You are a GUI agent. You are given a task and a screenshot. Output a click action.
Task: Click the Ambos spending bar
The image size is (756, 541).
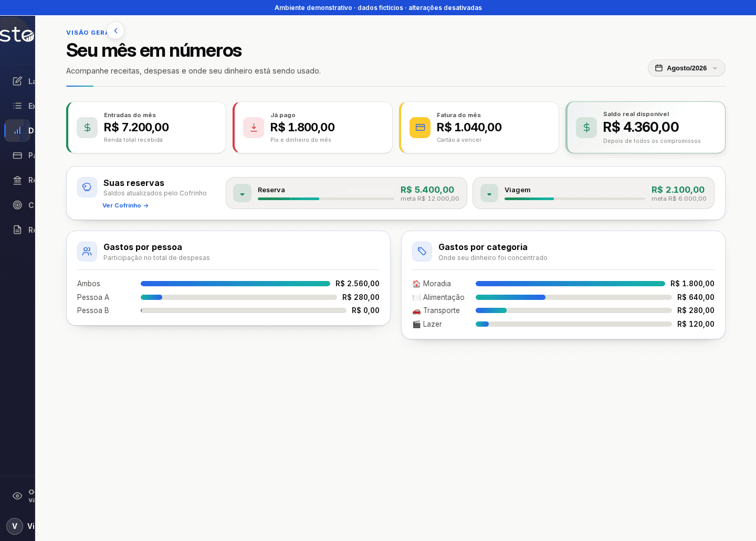235,284
